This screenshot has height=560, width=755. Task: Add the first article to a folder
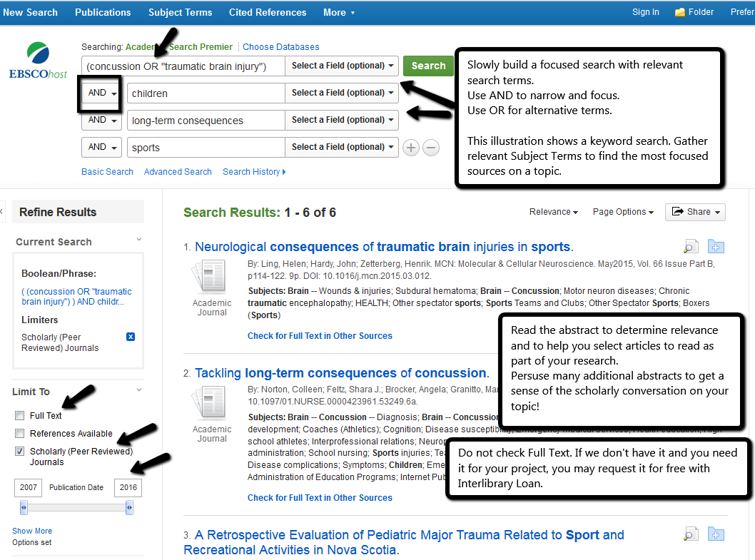(x=716, y=245)
